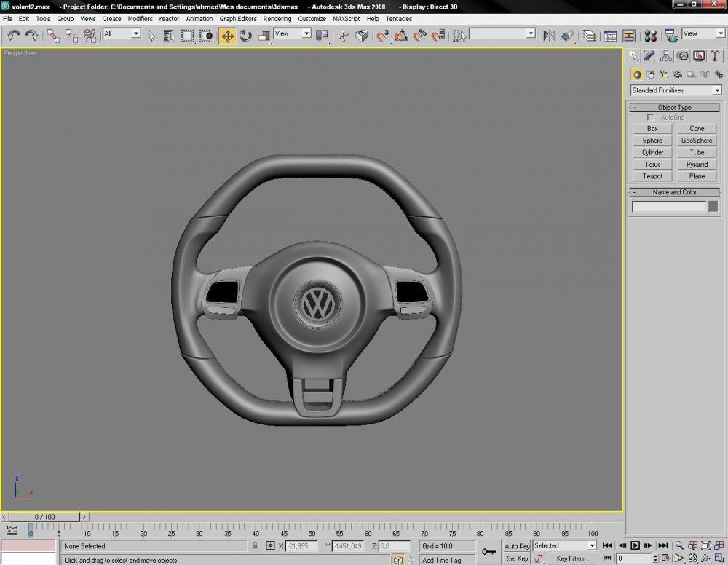Click the 0 / 100 time slider
This screenshot has width=728, height=565.
tap(44, 517)
